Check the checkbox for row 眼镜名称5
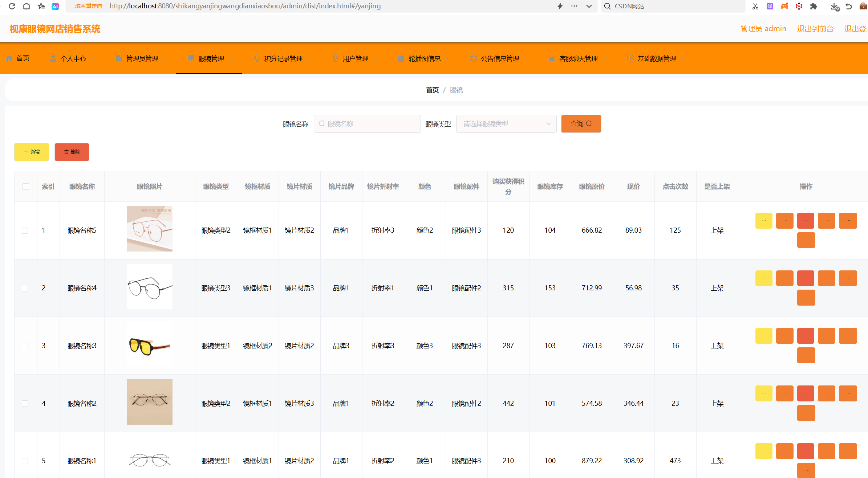 pos(25,230)
